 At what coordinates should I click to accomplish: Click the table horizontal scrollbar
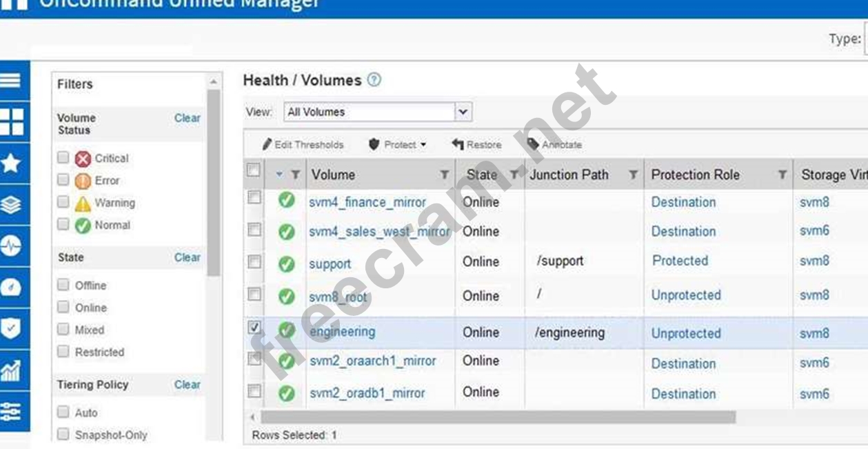pos(498,417)
